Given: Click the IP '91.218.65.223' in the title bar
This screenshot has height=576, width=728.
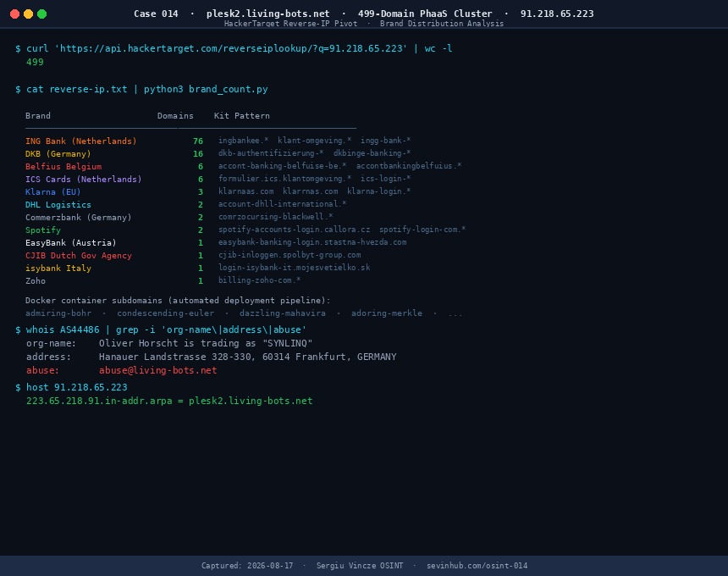Looking at the screenshot, I should point(557,14).
